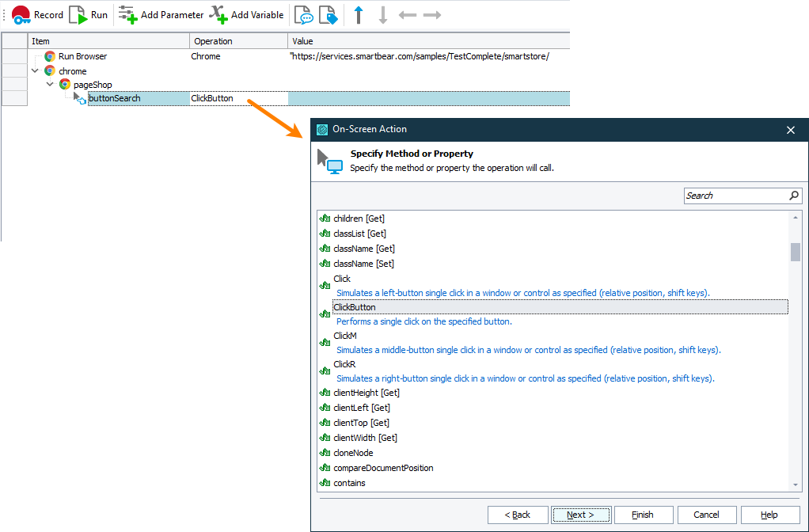The height and width of the screenshot is (532, 809).
Task: Collapse the pageShop tree node
Action: 50,84
